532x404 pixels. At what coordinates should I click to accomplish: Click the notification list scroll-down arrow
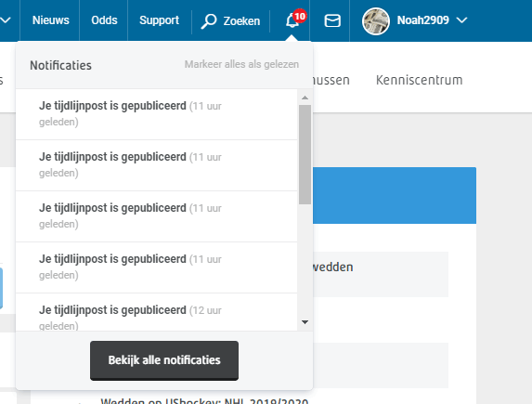[305, 322]
